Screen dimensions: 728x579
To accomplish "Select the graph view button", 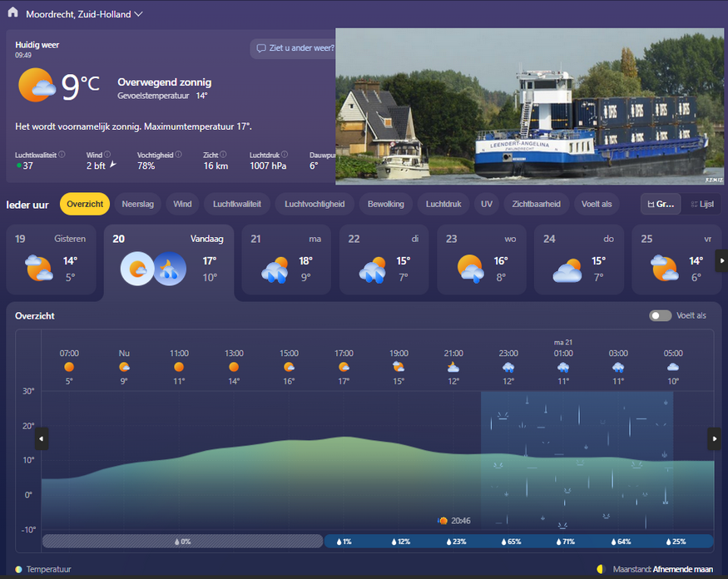I will click(661, 204).
